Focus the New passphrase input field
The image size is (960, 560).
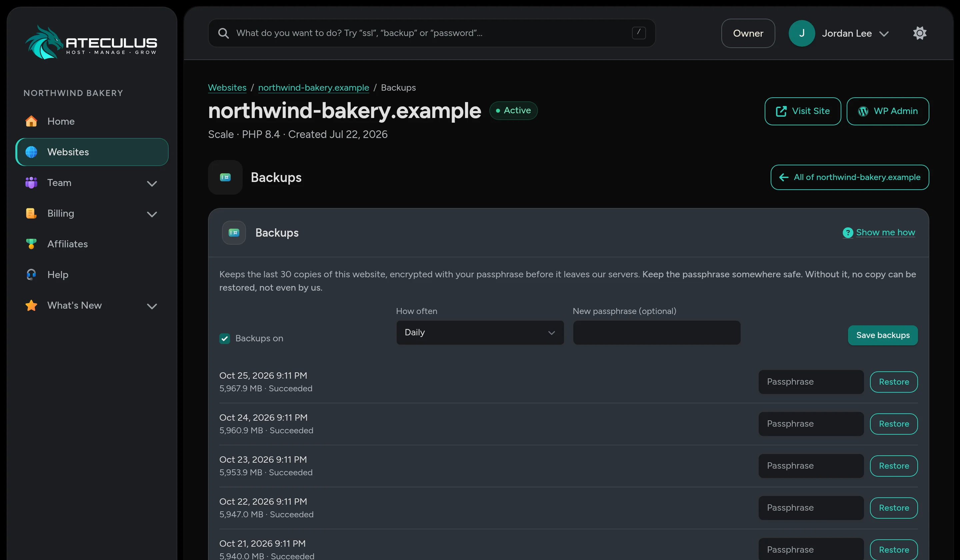pyautogui.click(x=657, y=333)
